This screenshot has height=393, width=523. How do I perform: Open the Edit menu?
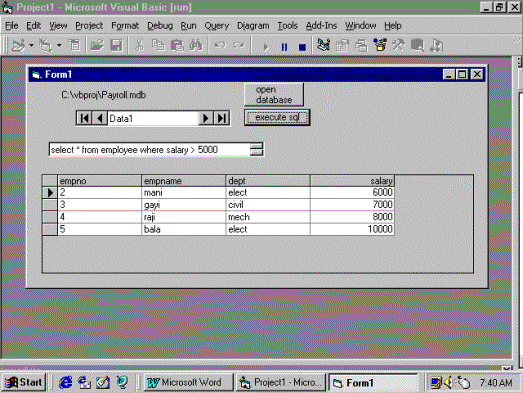tap(33, 26)
